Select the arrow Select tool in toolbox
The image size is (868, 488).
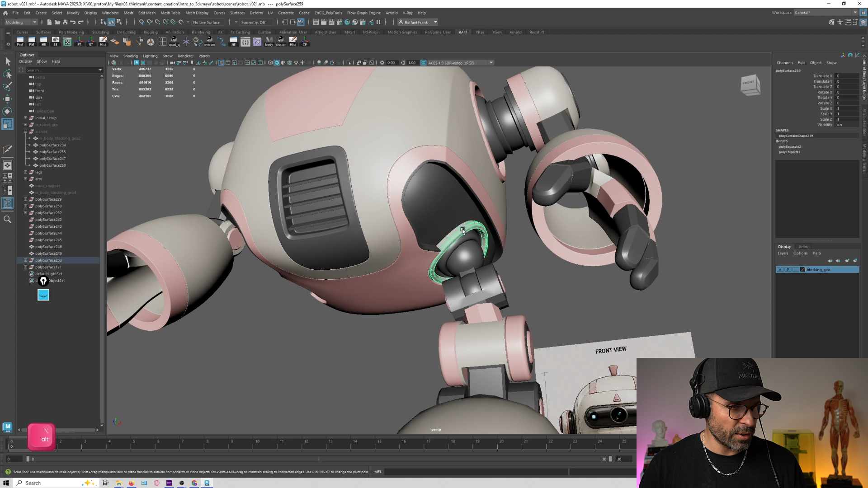pos(8,61)
